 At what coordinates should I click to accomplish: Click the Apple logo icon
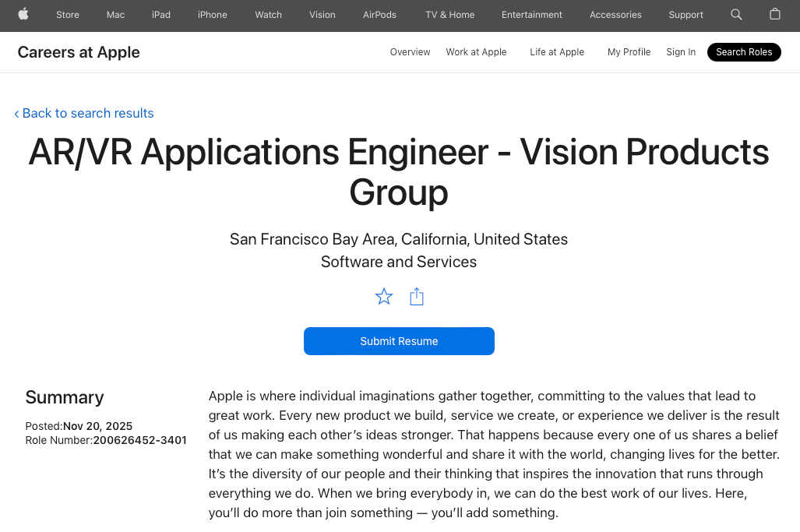point(23,14)
